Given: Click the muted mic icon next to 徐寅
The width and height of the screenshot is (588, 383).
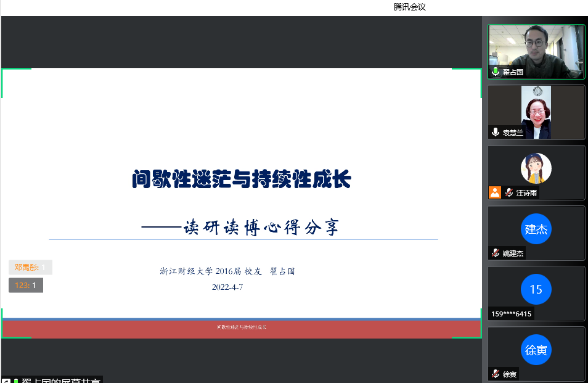Looking at the screenshot, I should (495, 374).
